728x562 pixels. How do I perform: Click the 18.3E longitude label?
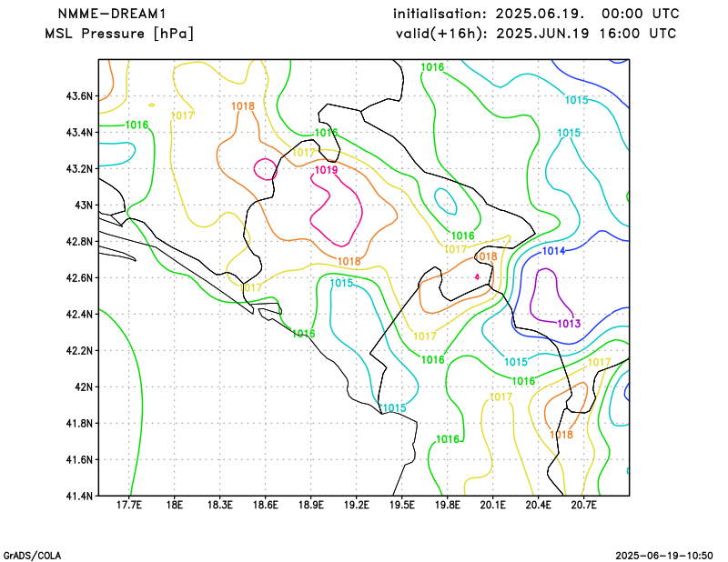click(219, 505)
